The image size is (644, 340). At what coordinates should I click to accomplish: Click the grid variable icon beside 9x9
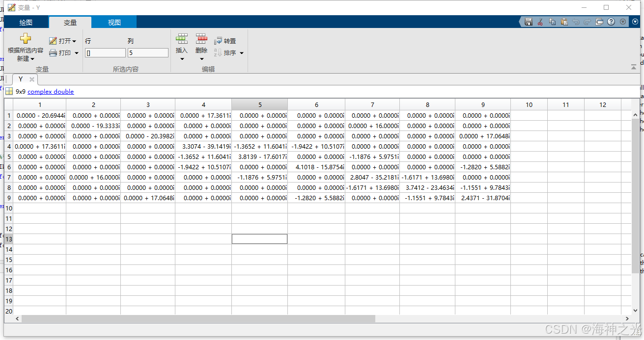tap(9, 91)
